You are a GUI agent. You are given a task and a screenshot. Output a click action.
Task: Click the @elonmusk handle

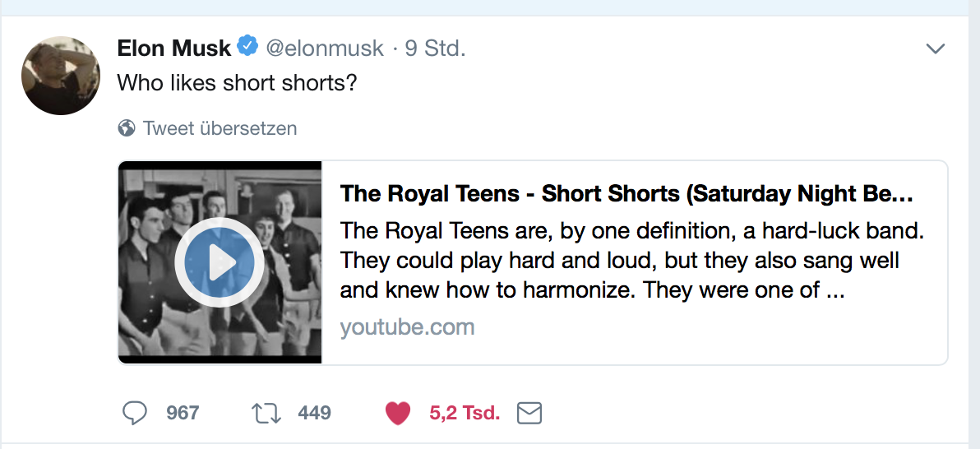pyautogui.click(x=325, y=49)
